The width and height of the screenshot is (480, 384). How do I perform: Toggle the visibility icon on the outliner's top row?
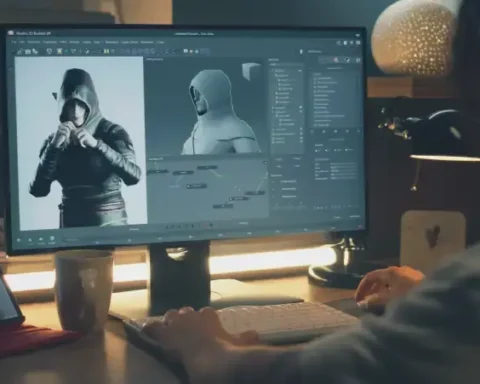pos(300,71)
